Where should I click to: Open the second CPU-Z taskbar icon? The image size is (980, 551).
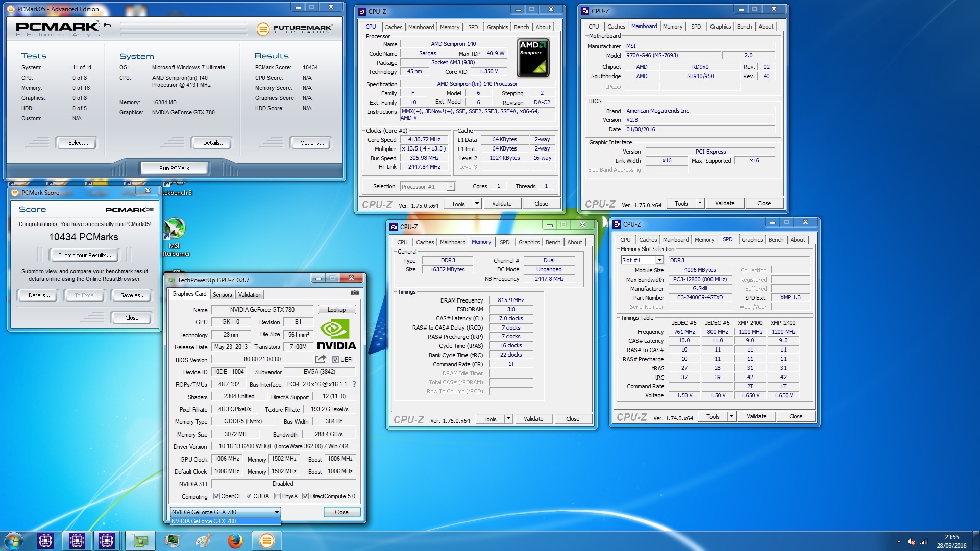pos(77,541)
